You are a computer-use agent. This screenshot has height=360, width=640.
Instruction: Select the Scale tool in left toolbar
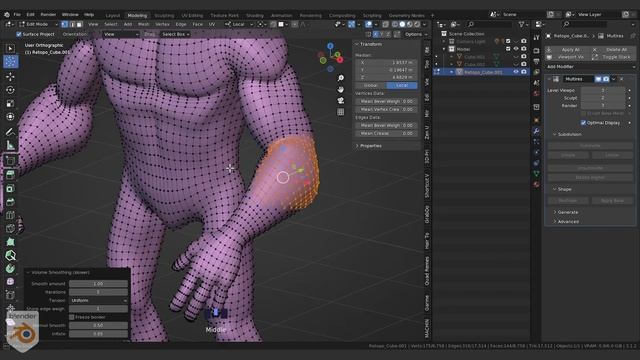[x=11, y=103]
